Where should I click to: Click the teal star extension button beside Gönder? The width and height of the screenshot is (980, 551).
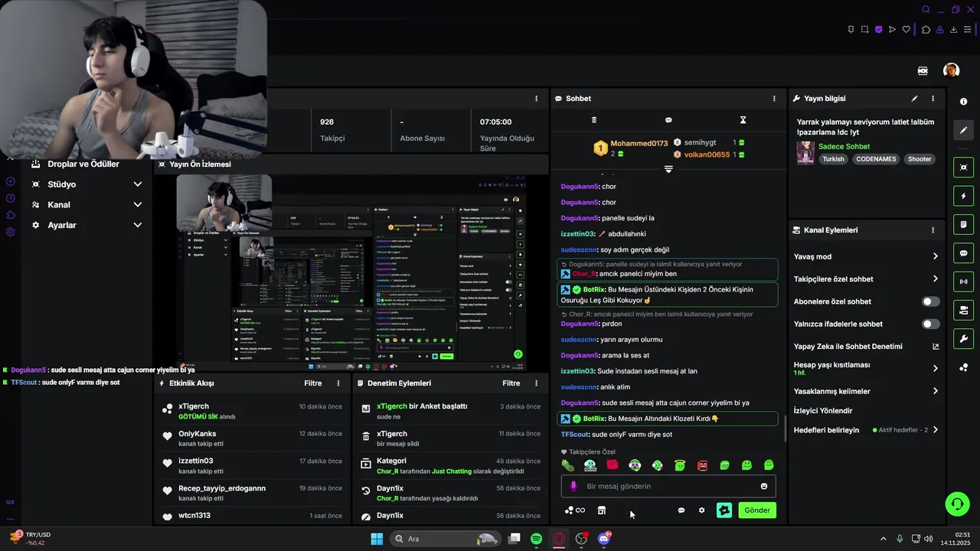724,510
